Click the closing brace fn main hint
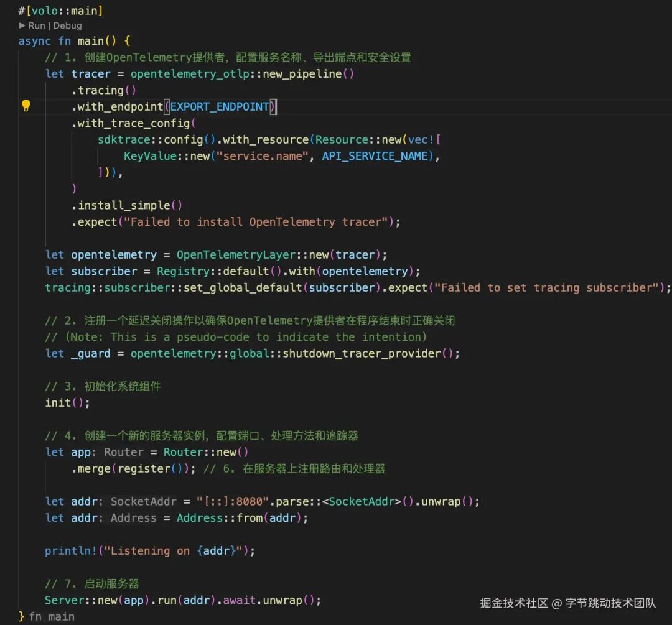This screenshot has width=672, height=625. pyautogui.click(x=52, y=617)
